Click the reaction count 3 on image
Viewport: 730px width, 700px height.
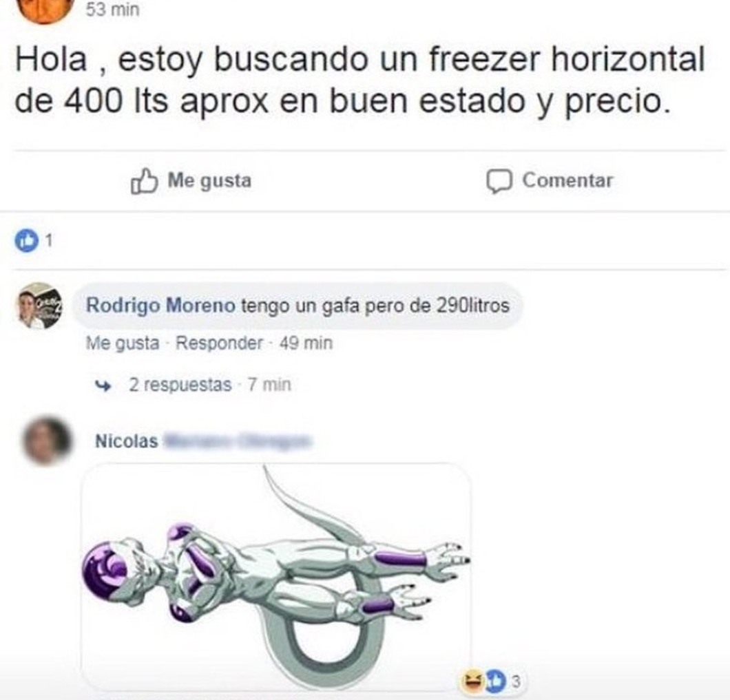[515, 681]
